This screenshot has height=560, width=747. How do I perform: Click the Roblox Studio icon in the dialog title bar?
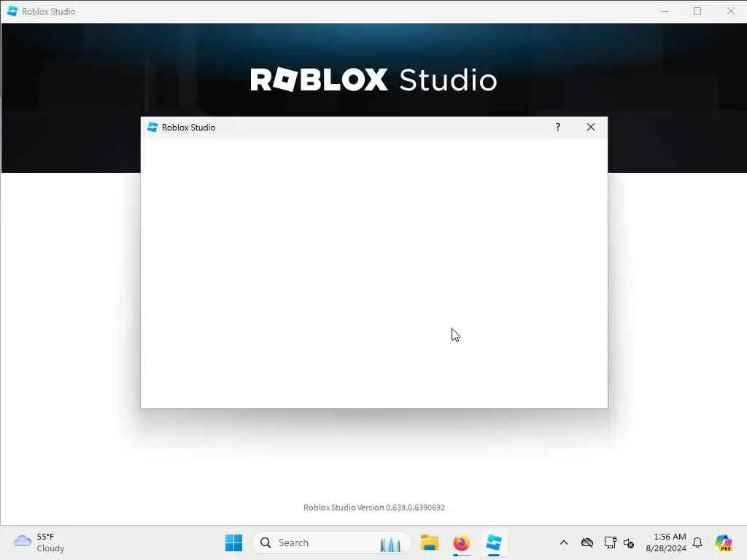click(152, 127)
